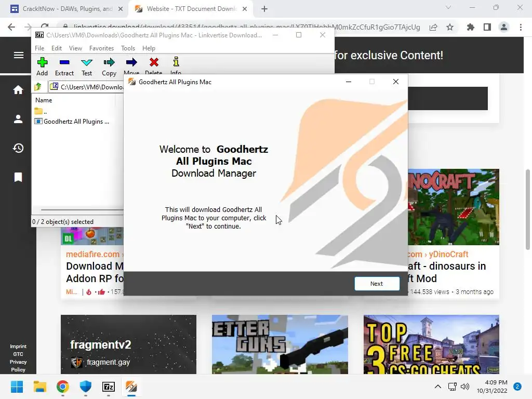
Task: Click the Windows Security shield taskbar icon
Action: click(86, 387)
